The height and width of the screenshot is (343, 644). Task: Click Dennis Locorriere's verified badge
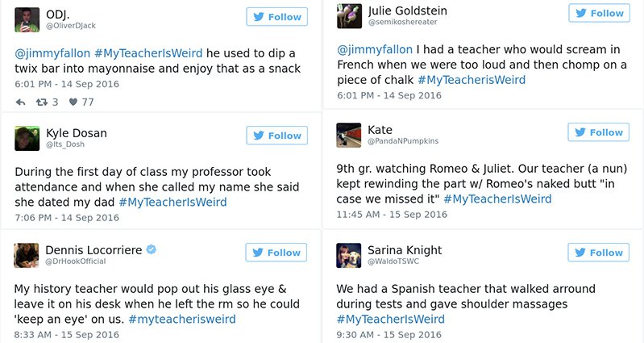(151, 249)
